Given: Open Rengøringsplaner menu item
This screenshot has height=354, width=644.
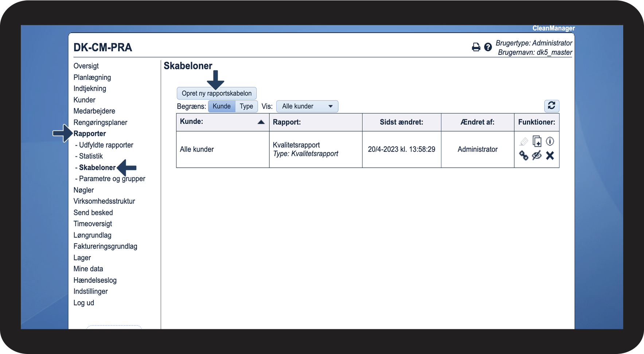Looking at the screenshot, I should (100, 122).
